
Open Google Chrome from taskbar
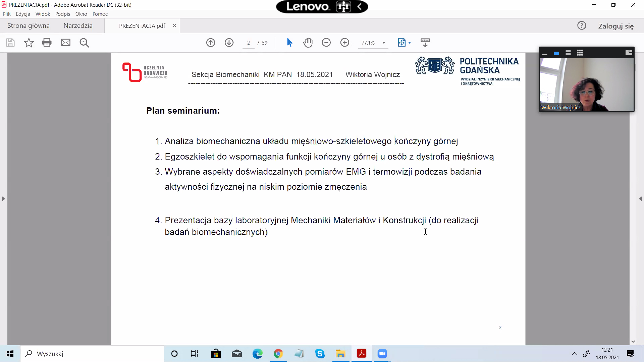(278, 354)
